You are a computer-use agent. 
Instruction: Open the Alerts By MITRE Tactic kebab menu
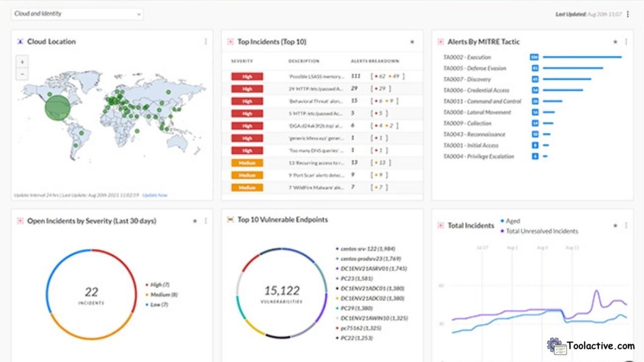[626, 42]
